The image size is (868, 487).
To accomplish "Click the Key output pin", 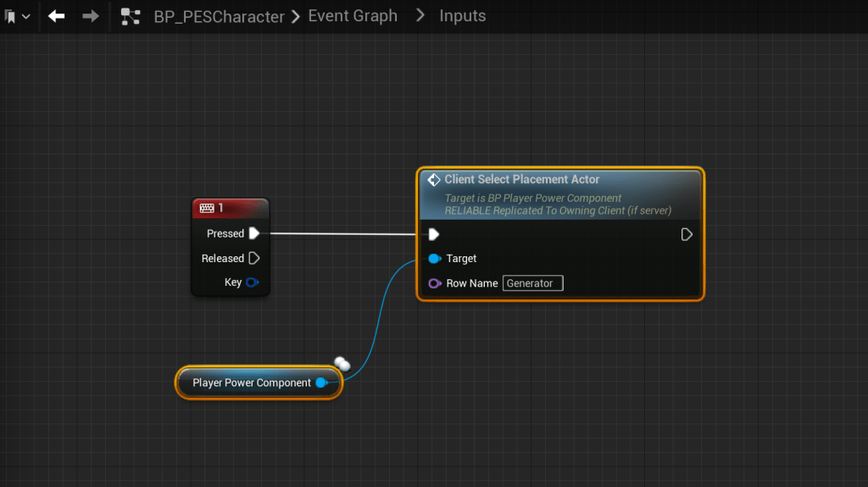I will (x=252, y=283).
